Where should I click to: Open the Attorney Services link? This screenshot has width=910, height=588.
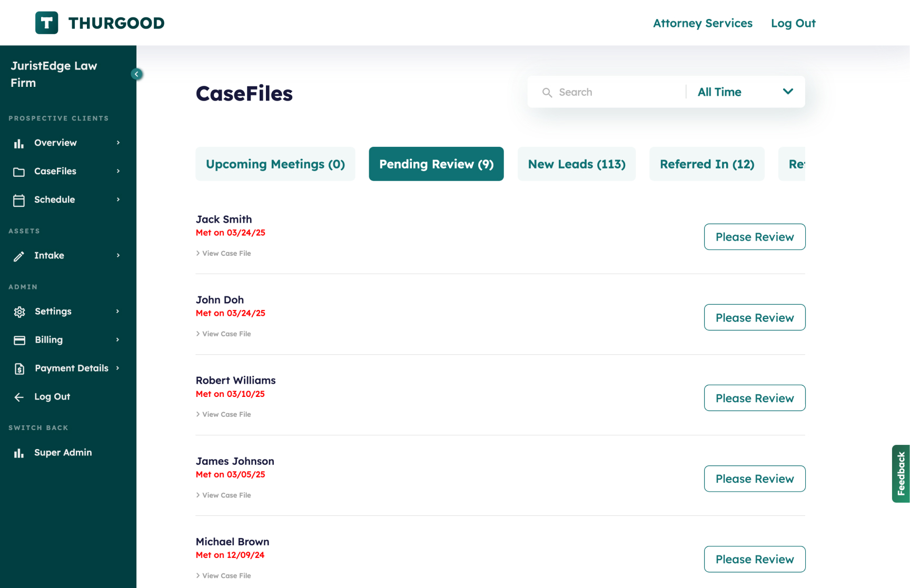pyautogui.click(x=703, y=23)
